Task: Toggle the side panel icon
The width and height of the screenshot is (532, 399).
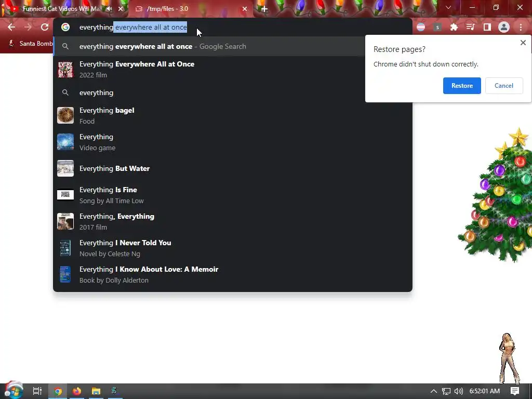Action: click(x=487, y=27)
